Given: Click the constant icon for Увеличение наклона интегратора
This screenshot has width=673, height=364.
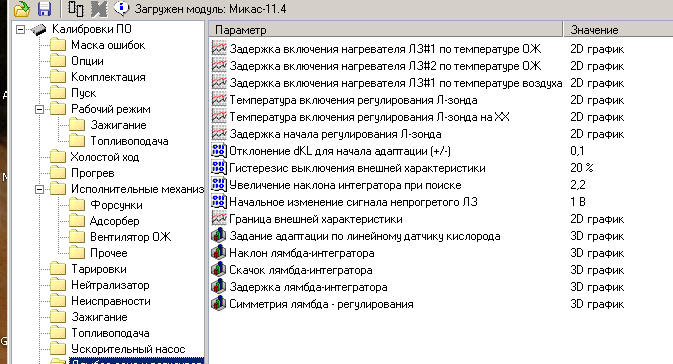Looking at the screenshot, I should tap(219, 185).
